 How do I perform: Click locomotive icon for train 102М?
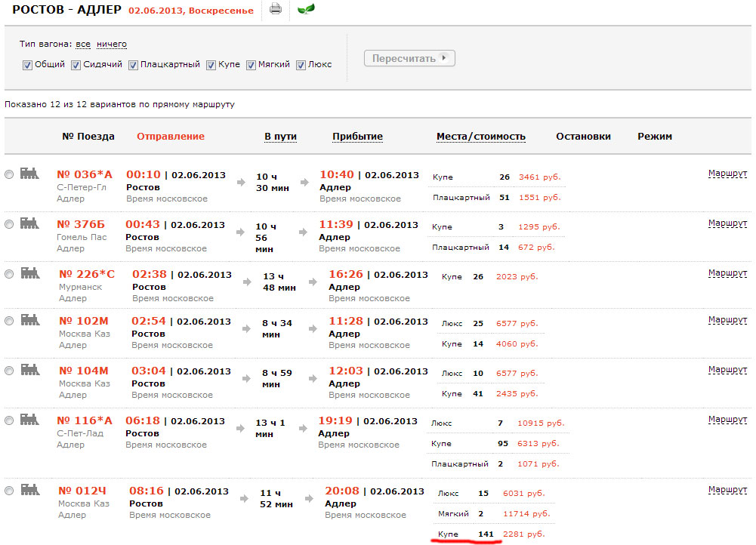(x=29, y=320)
